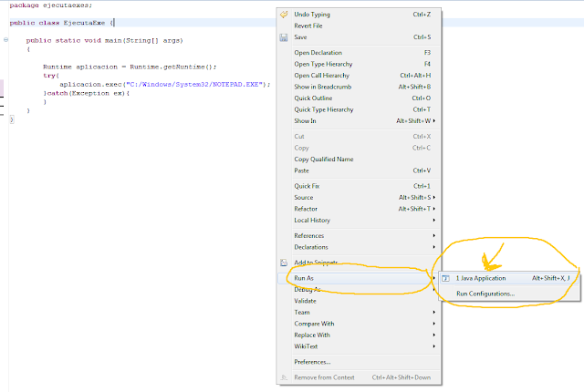
Task: Click the Add to Snippets icon
Action: point(284,263)
